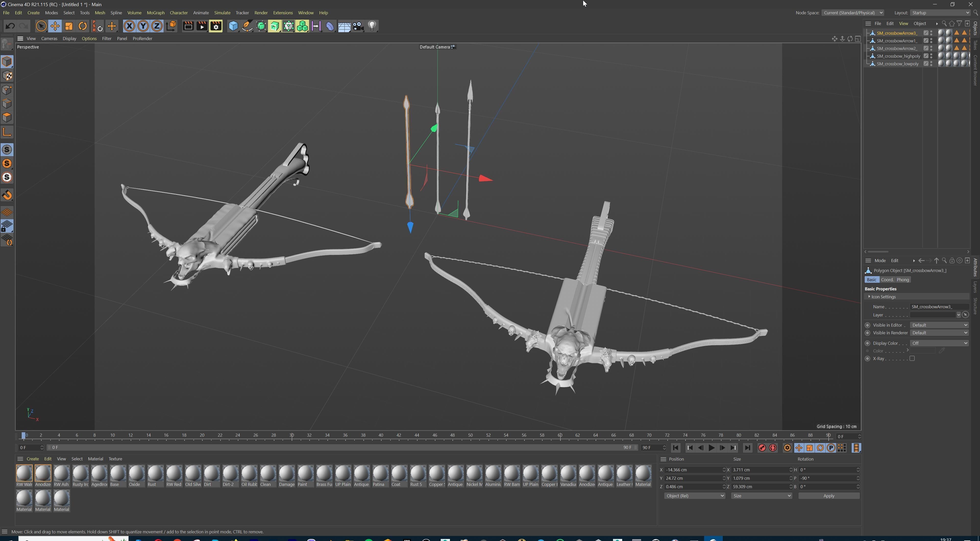Toggle the X-axis lock icon

coord(129,26)
